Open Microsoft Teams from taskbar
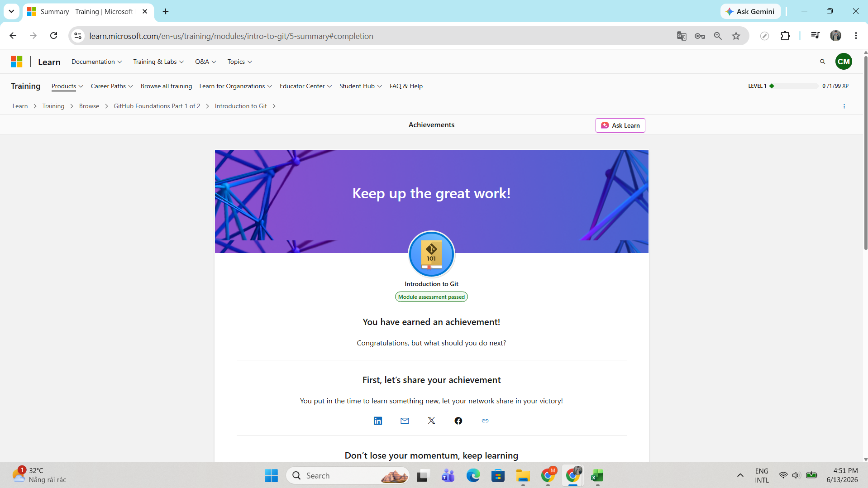The width and height of the screenshot is (868, 488). point(448,475)
